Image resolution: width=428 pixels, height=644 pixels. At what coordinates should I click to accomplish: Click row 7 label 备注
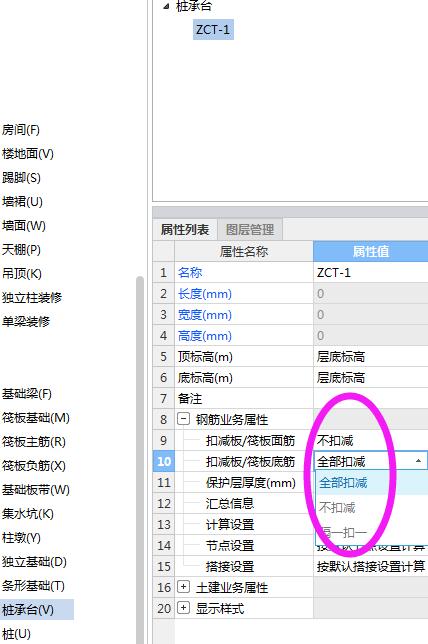[x=190, y=398]
